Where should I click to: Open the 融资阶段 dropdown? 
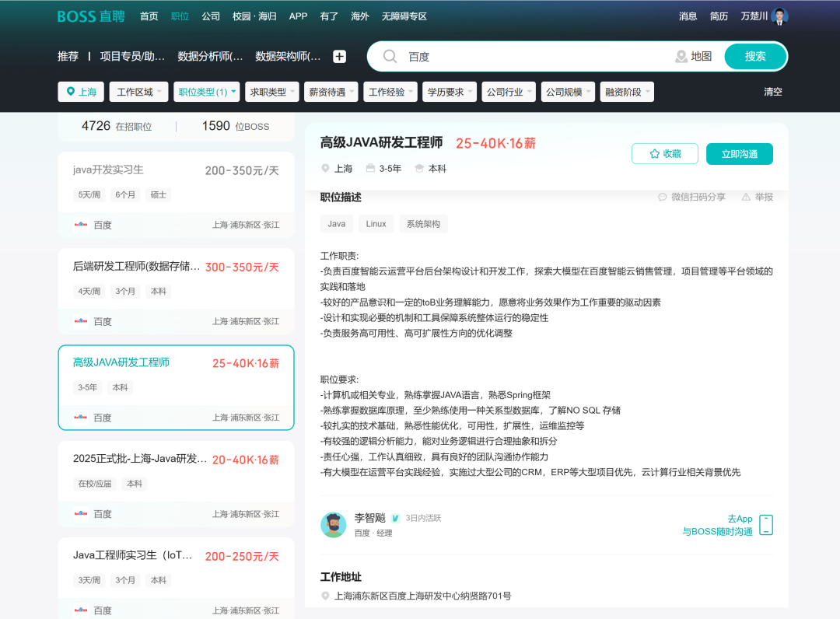627,92
